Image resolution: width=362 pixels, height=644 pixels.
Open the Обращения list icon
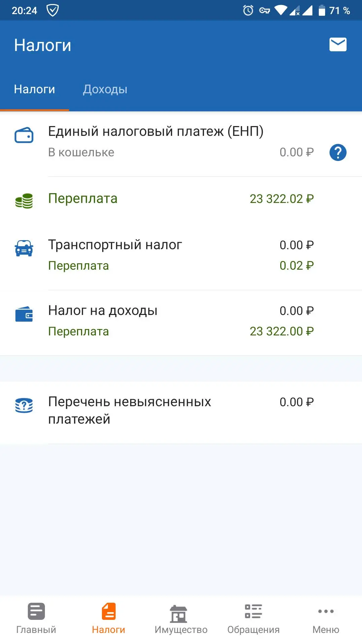[x=253, y=611]
